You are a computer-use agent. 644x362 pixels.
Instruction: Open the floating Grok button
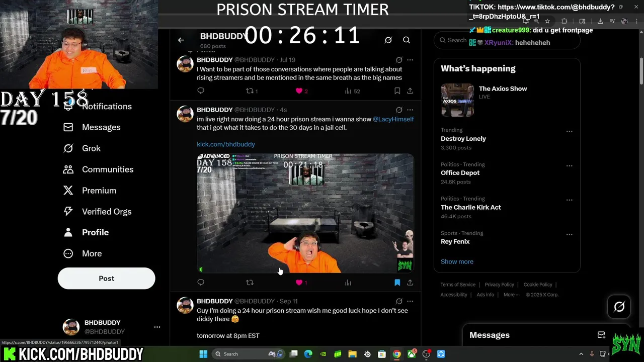coord(619,307)
